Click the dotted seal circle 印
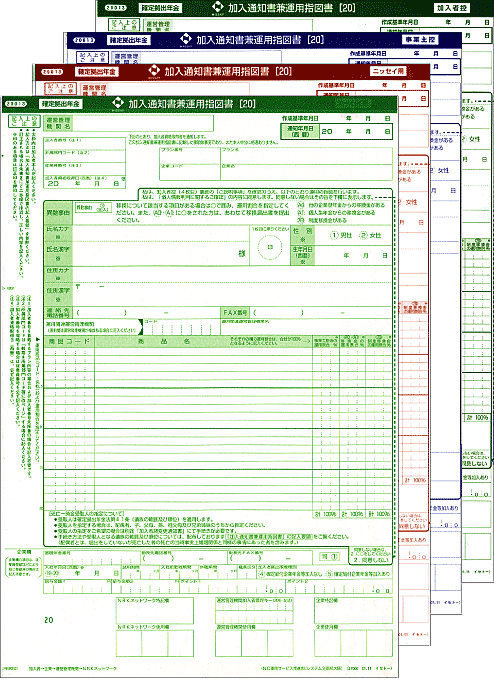 tap(270, 247)
